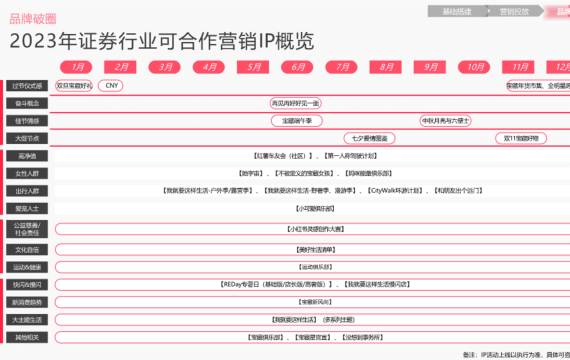Select the 运动俱乐部 row bar
The width and height of the screenshot is (570, 360).
click(313, 267)
